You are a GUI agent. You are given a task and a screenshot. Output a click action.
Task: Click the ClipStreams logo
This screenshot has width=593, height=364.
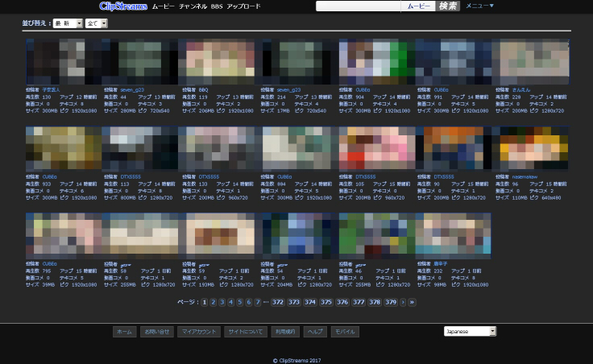click(123, 6)
